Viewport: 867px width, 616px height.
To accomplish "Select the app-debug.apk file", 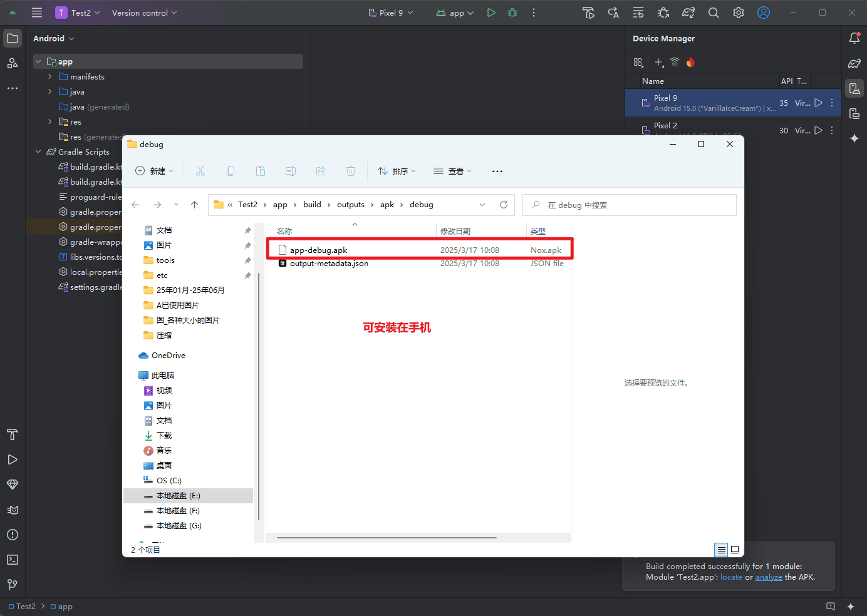I will click(x=318, y=250).
